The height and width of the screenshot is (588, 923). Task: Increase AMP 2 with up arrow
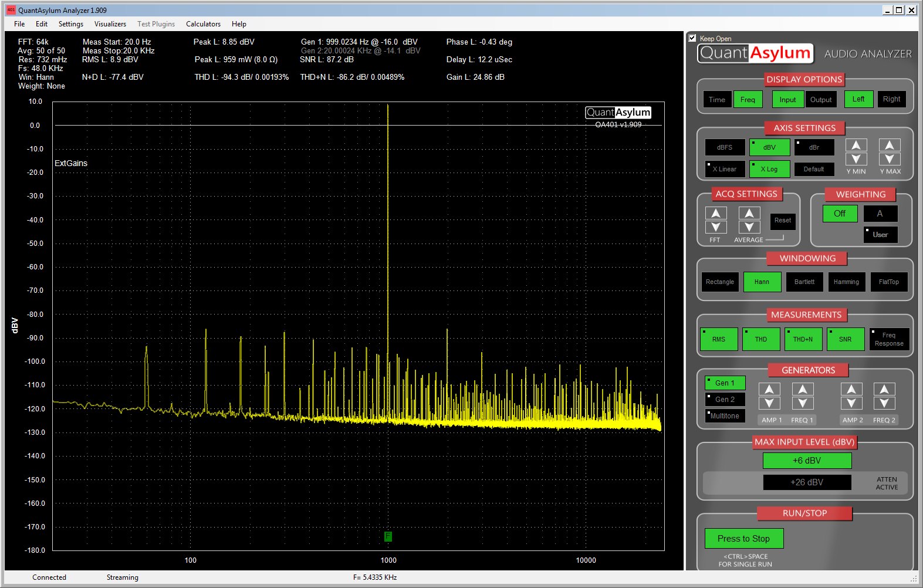coord(851,389)
